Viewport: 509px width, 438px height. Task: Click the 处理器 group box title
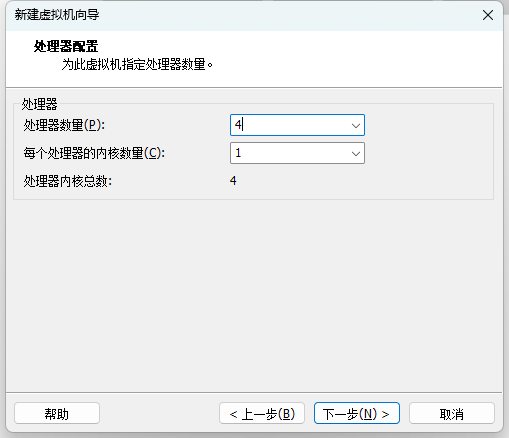coord(39,104)
